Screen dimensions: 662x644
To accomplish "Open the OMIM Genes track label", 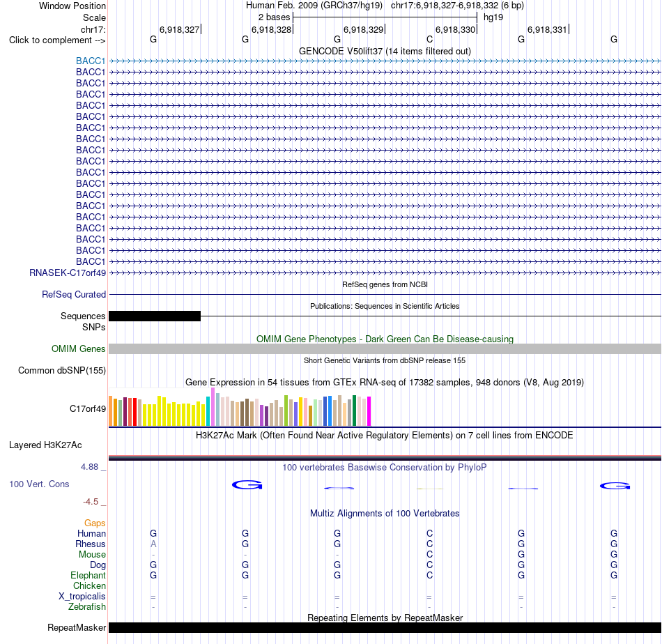I will tap(79, 348).
